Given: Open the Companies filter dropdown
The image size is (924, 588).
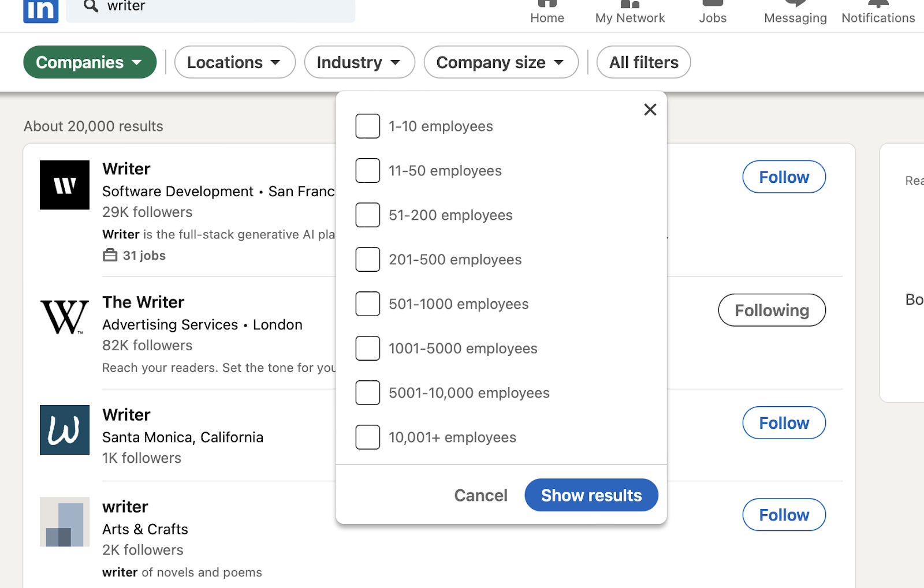Looking at the screenshot, I should point(90,62).
